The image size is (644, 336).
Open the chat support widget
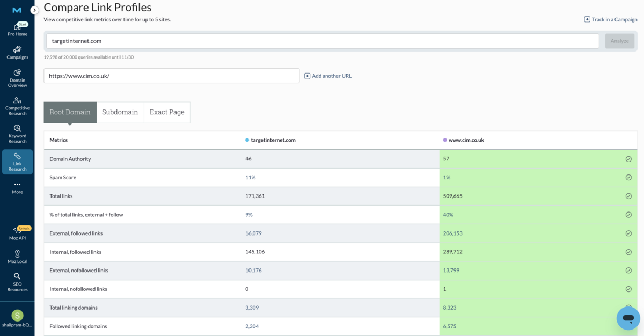click(628, 318)
